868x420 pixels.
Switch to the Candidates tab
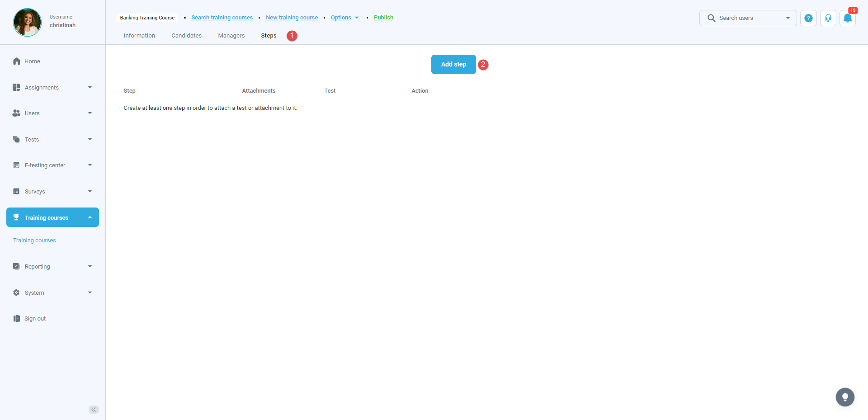186,36
